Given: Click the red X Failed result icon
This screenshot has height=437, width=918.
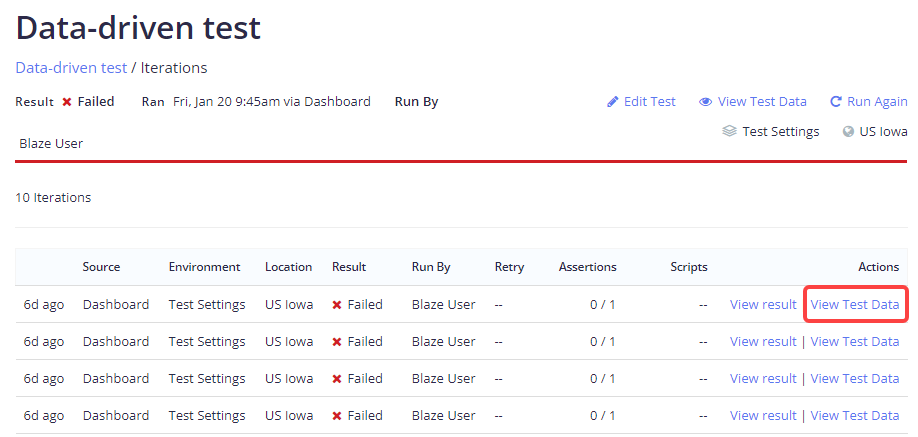Looking at the screenshot, I should [67, 102].
